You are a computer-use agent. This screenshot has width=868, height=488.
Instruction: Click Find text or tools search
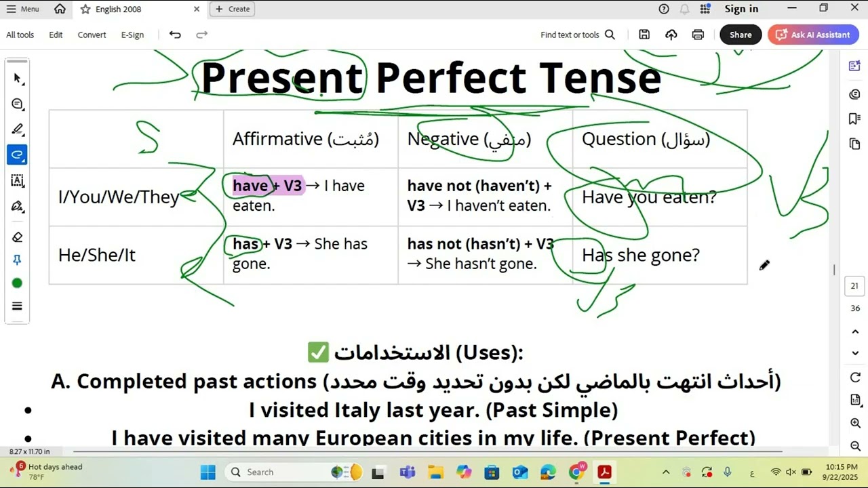(578, 35)
